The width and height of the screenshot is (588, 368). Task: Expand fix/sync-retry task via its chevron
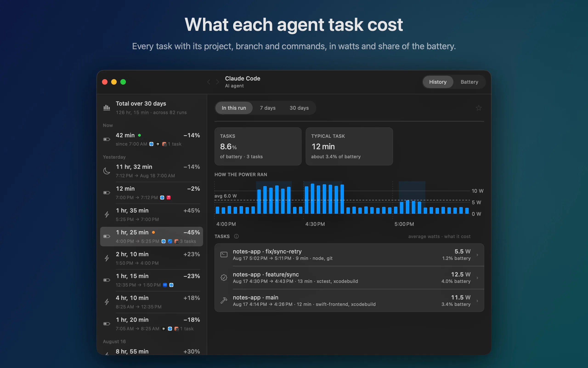(477, 255)
